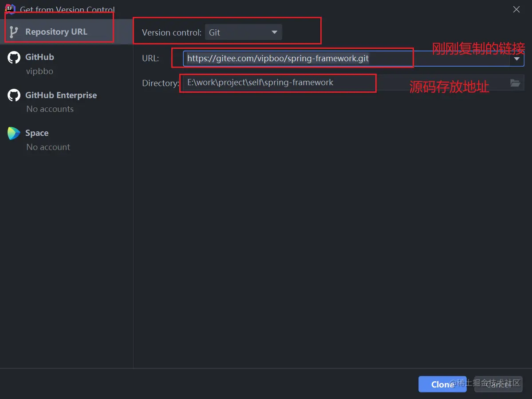Viewport: 532px width, 399px height.
Task: Browse for a directory with the folder icon
Action: pos(515,83)
